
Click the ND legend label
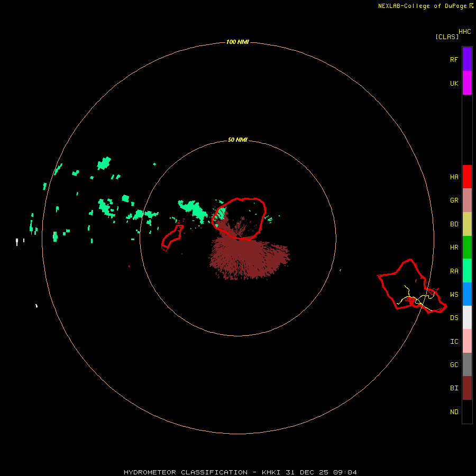click(454, 411)
